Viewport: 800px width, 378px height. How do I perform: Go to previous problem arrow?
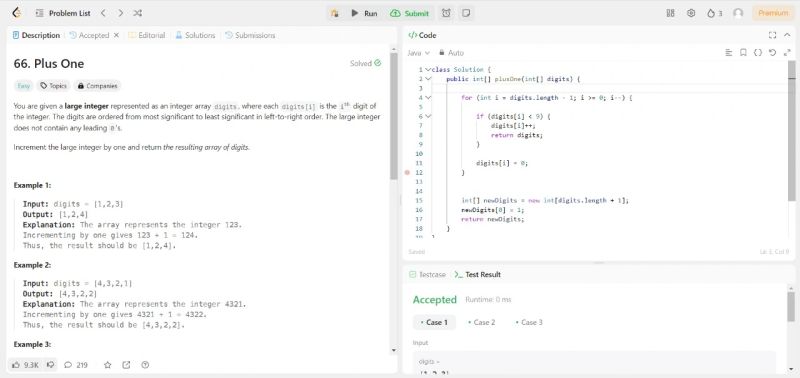(103, 13)
